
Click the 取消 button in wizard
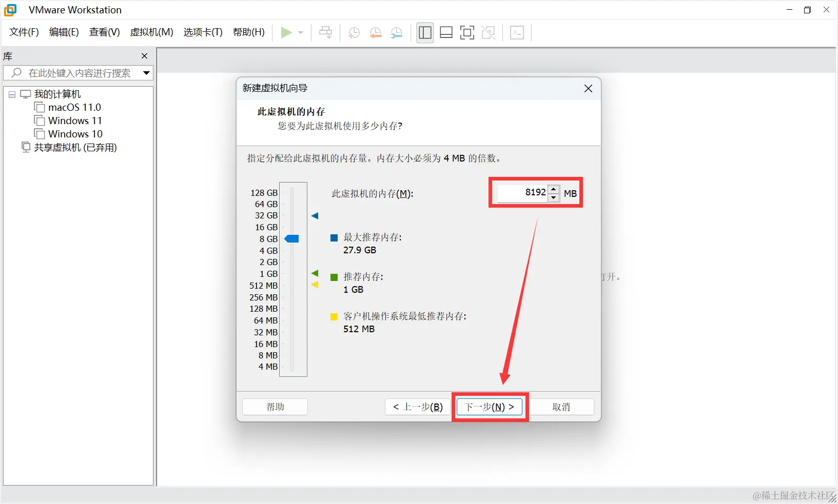pyautogui.click(x=561, y=407)
